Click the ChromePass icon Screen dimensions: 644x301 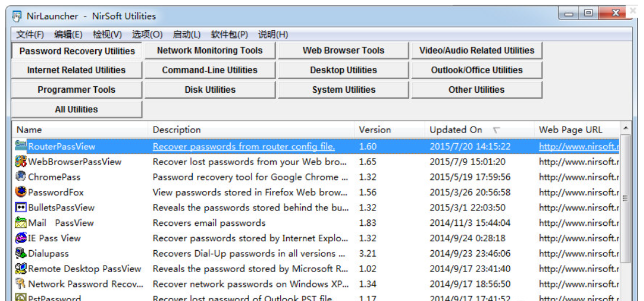point(21,177)
